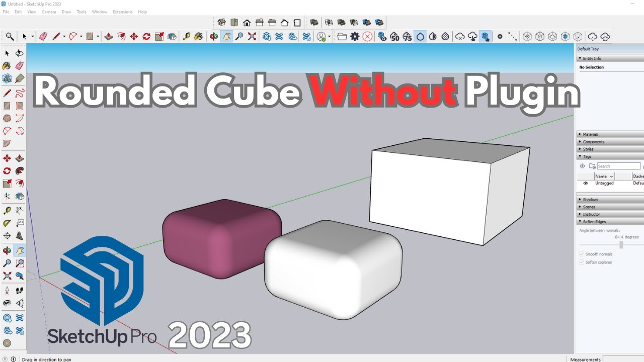Screen dimensions: 644x362
Task: Select the highlighted Pan tool in top toolbar
Action: point(226,37)
